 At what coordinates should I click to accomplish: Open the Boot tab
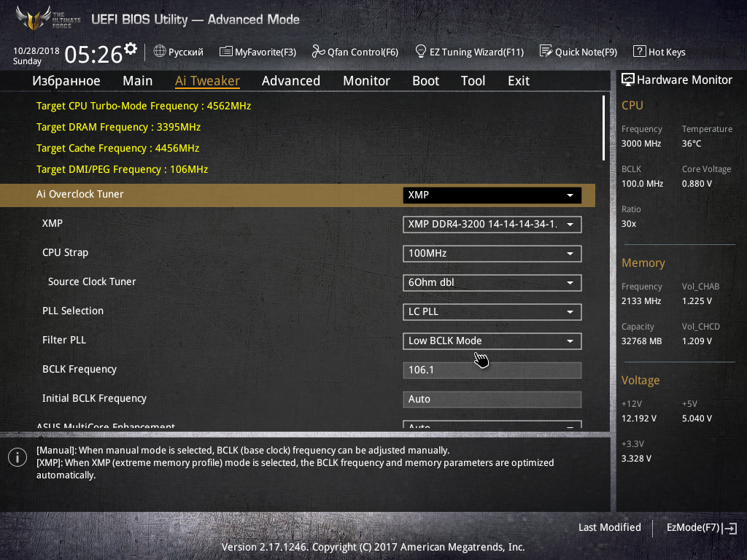pyautogui.click(x=425, y=81)
